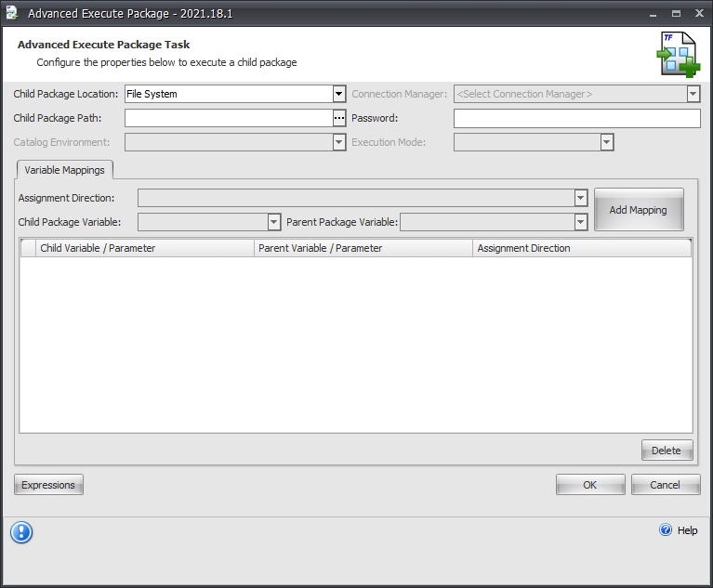Click the Help question mark icon

pyautogui.click(x=666, y=530)
